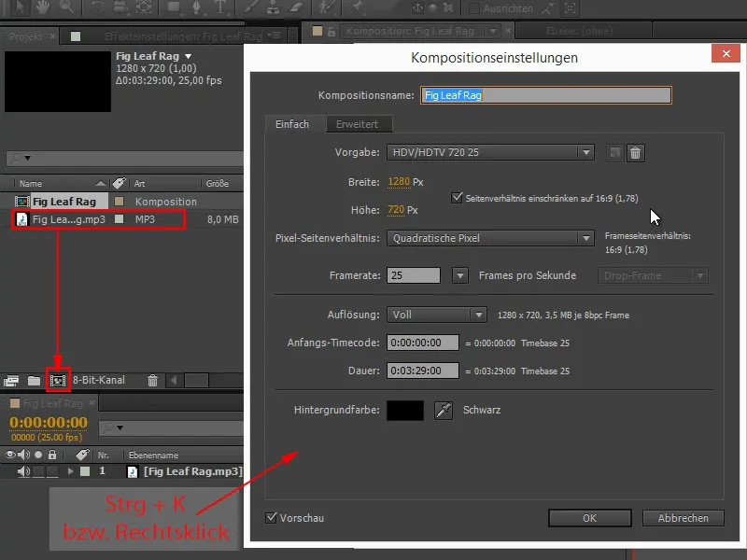The width and height of the screenshot is (747, 560).
Task: Select the Rotation tool
Action: click(x=97, y=7)
